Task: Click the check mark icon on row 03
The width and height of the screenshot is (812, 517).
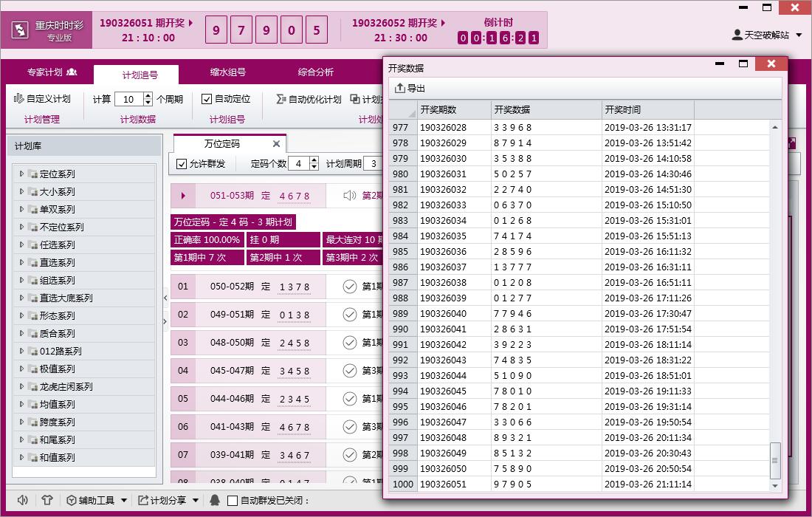Action: point(350,343)
